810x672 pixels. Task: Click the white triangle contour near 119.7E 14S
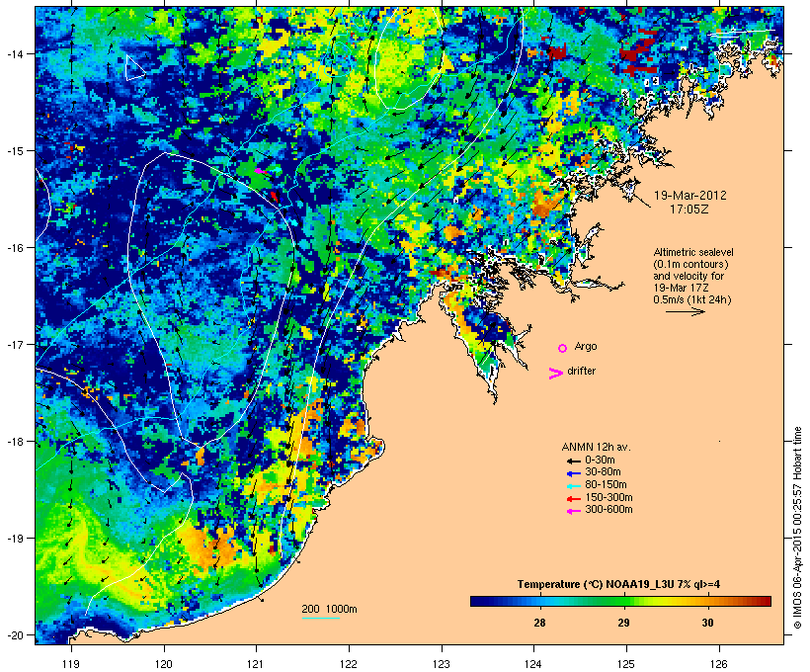pos(134,68)
